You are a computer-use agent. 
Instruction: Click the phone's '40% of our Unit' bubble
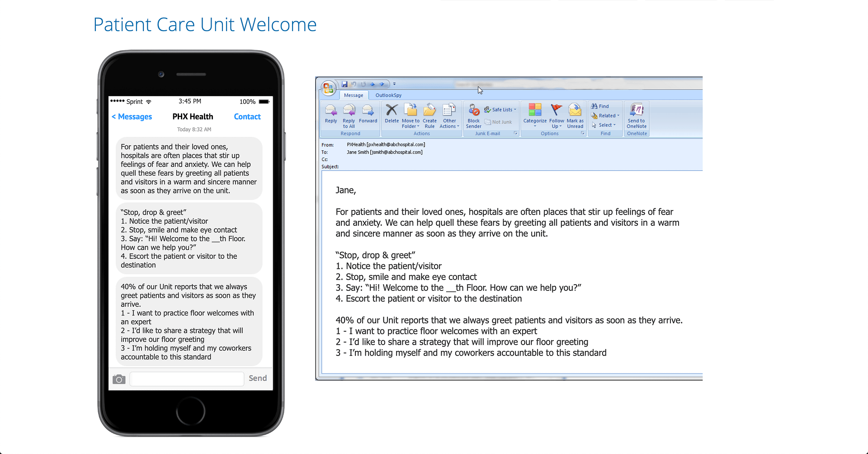click(189, 322)
